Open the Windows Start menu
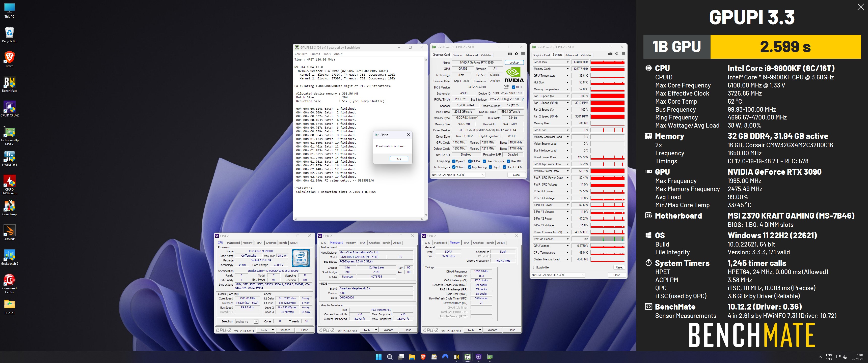This screenshot has width=868, height=363. [378, 357]
